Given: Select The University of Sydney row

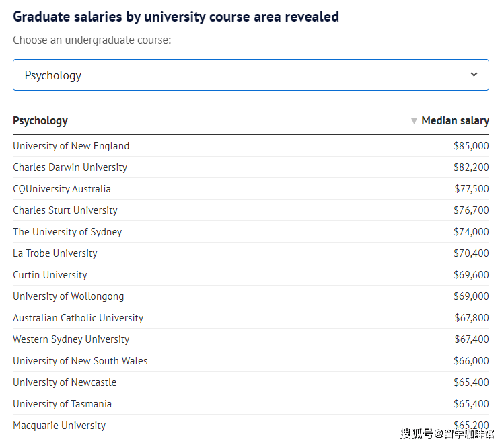Looking at the screenshot, I should (x=67, y=232).
